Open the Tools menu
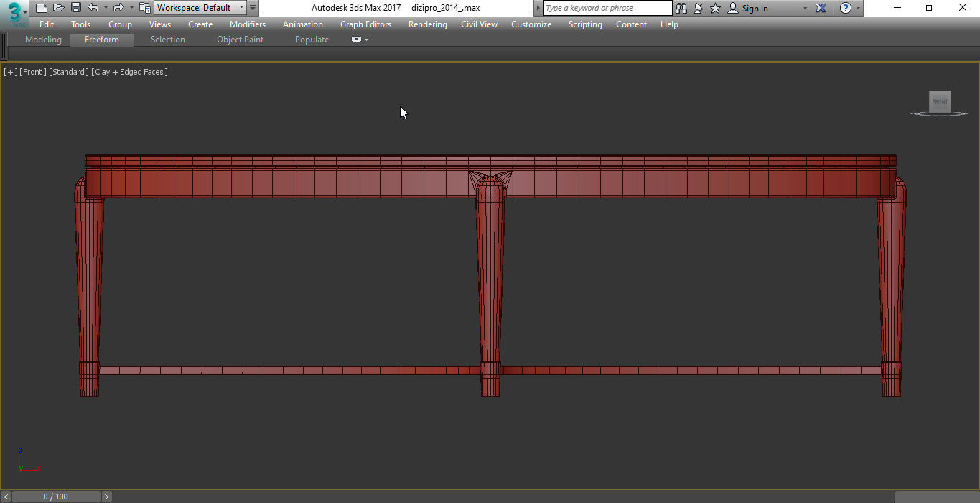Viewport: 980px width, 503px height. pos(80,24)
